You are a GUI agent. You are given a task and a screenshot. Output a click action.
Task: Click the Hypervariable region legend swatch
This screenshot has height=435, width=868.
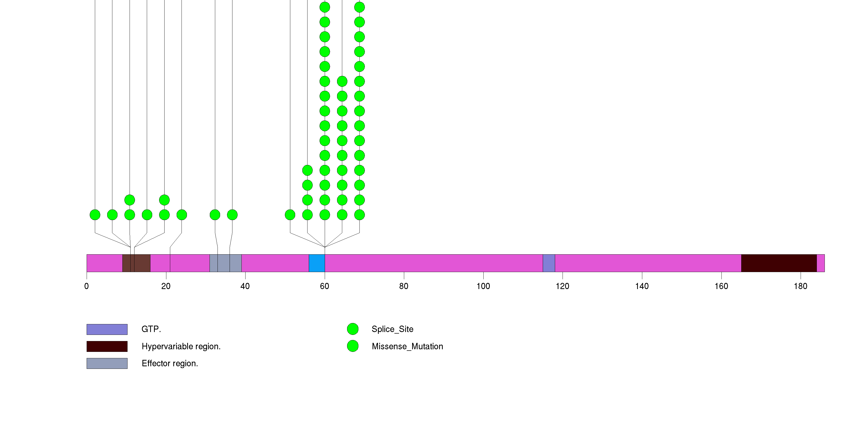click(x=107, y=346)
